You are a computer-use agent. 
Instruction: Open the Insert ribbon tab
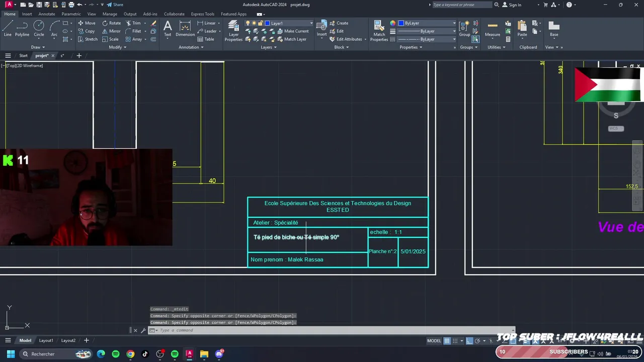coord(27,14)
